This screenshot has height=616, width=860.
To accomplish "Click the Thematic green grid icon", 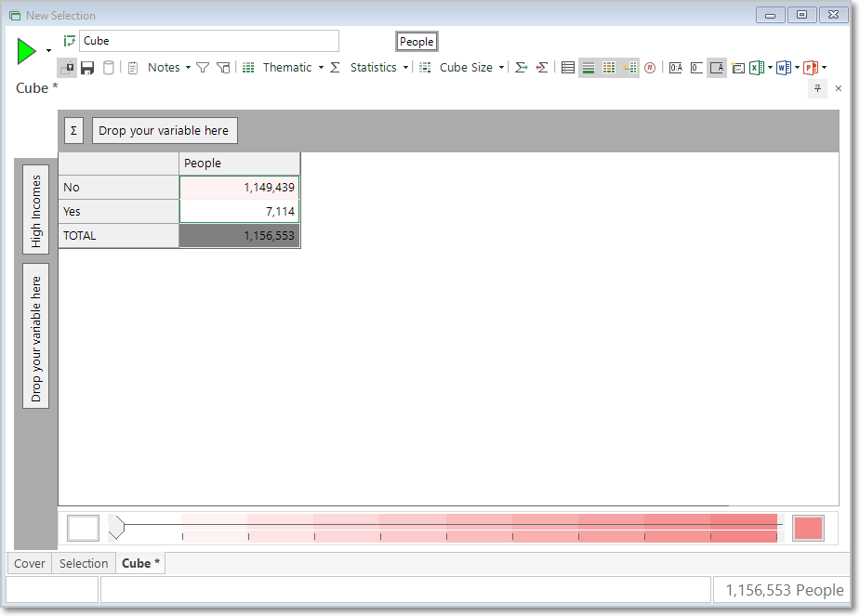I will [x=248, y=68].
